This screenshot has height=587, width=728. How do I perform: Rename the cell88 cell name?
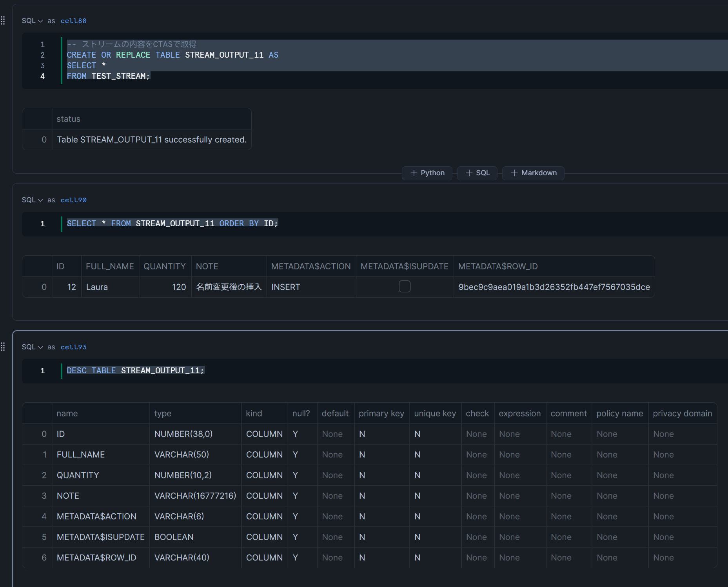[73, 21]
